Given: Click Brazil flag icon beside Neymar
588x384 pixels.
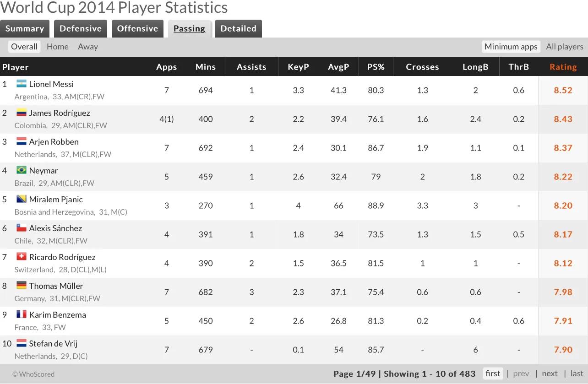Looking at the screenshot, I should click(x=21, y=170).
